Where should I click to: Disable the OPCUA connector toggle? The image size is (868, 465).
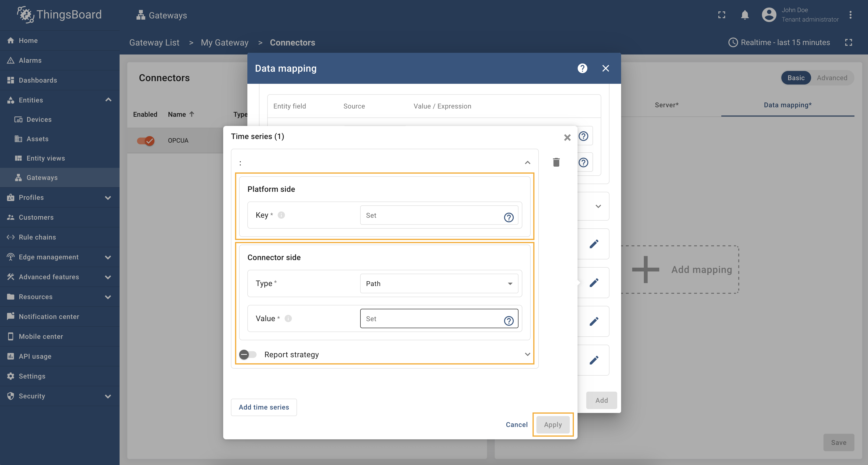tap(145, 141)
